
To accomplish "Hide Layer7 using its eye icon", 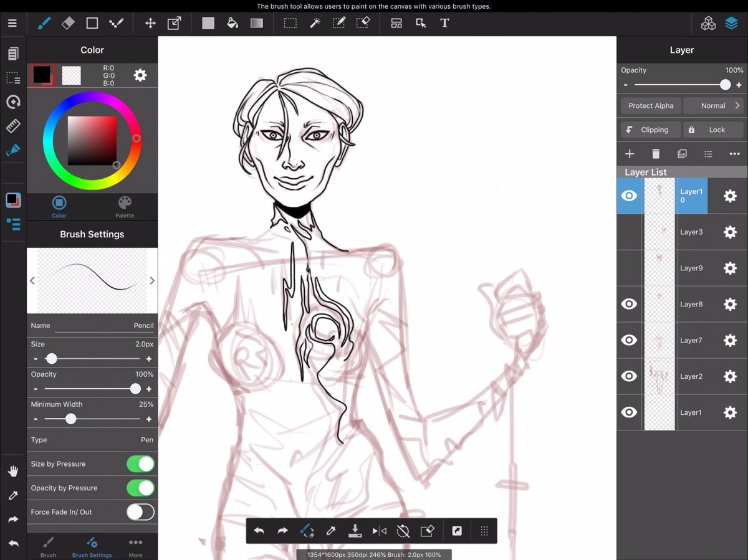I will pos(630,340).
